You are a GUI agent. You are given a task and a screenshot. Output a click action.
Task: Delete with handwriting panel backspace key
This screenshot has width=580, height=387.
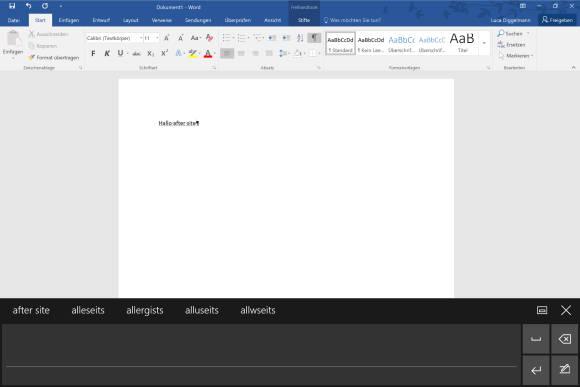pos(565,339)
